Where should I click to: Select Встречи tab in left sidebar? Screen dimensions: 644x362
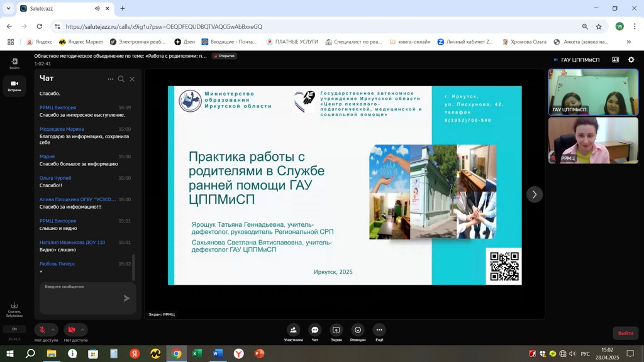coord(14,85)
